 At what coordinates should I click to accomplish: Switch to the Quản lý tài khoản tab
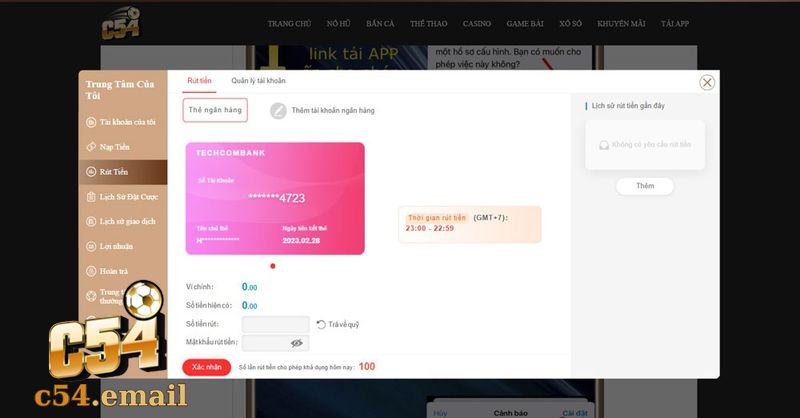[x=258, y=81]
